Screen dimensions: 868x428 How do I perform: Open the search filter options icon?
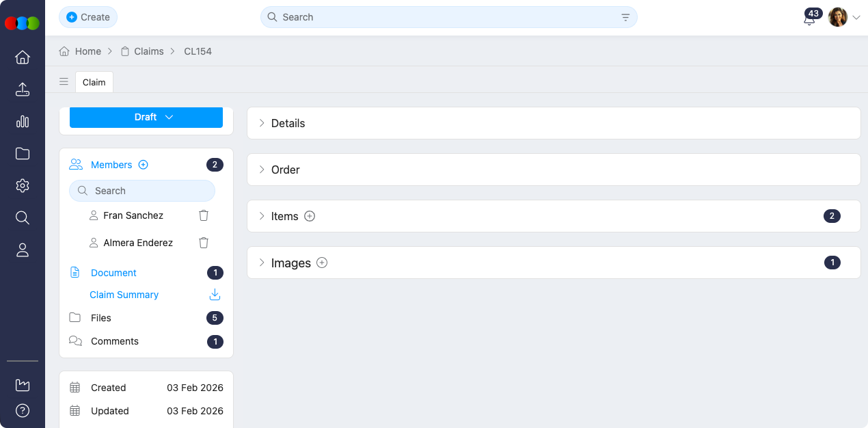coord(625,18)
